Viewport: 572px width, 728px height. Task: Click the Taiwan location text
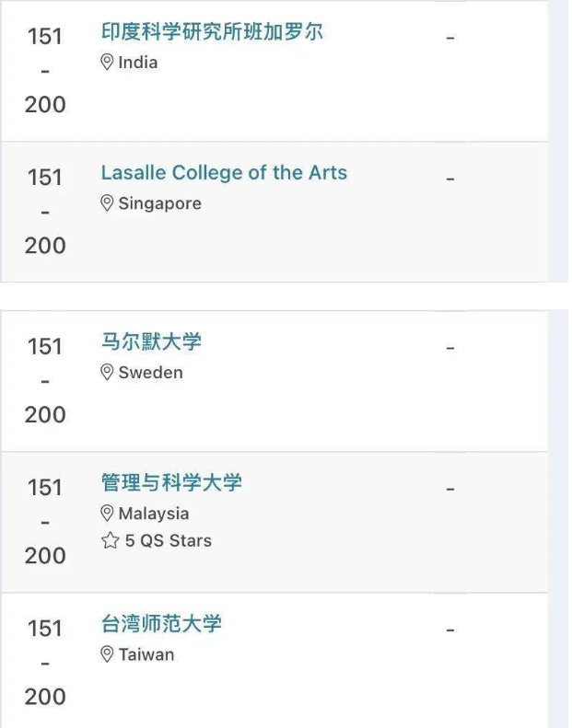click(x=146, y=654)
